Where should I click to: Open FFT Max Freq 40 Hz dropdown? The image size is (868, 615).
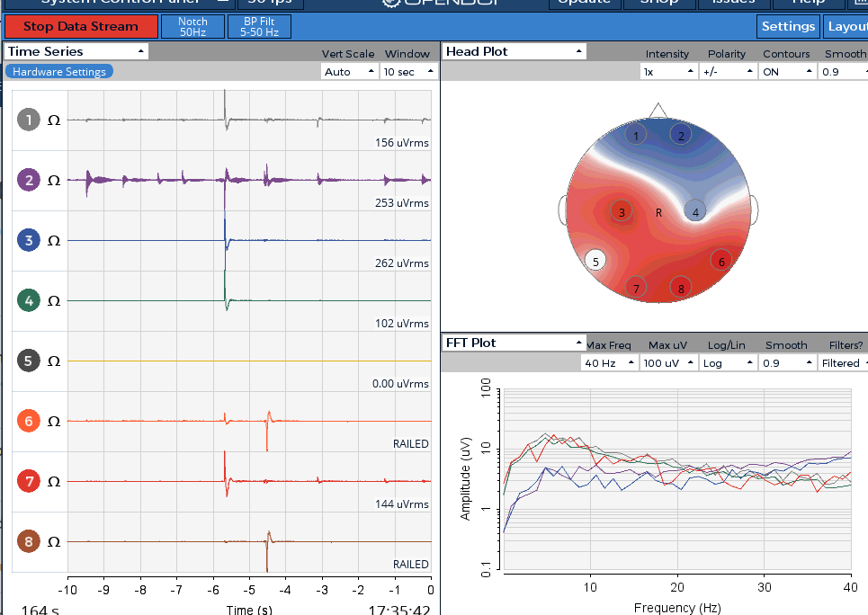[609, 363]
